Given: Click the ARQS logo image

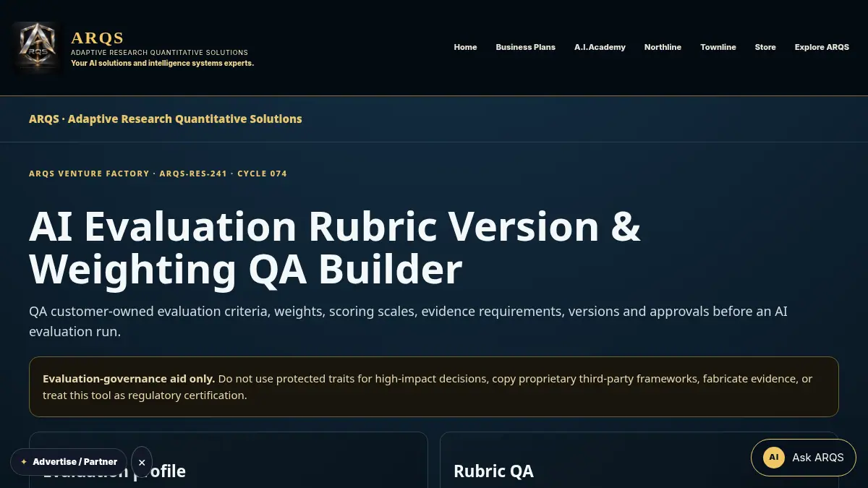Looking at the screenshot, I should point(38,48).
